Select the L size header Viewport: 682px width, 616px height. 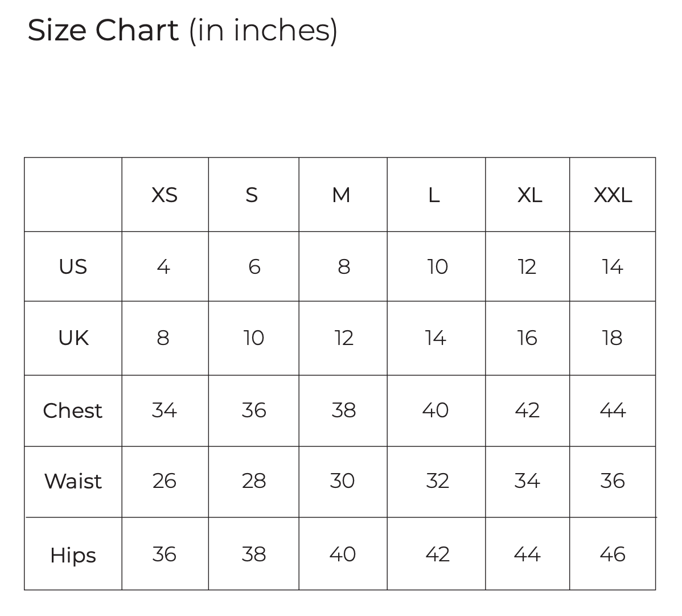coord(434,195)
